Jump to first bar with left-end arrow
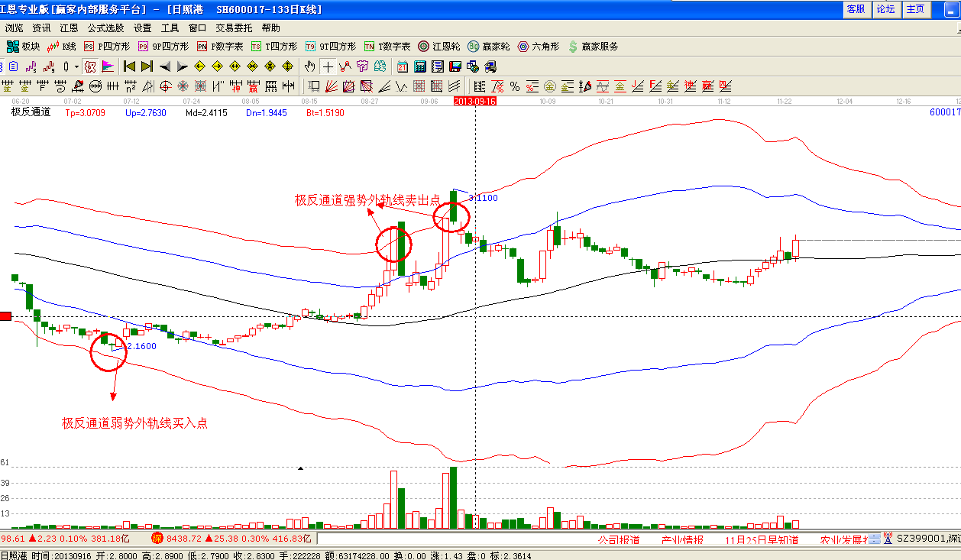The image size is (961, 560). click(129, 66)
